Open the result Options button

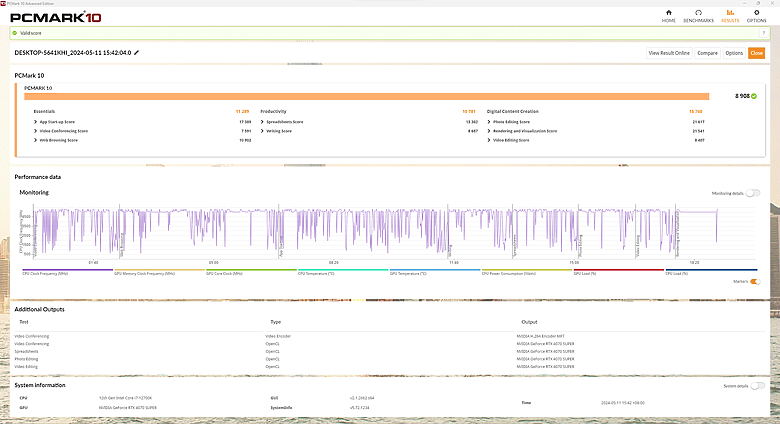point(734,53)
